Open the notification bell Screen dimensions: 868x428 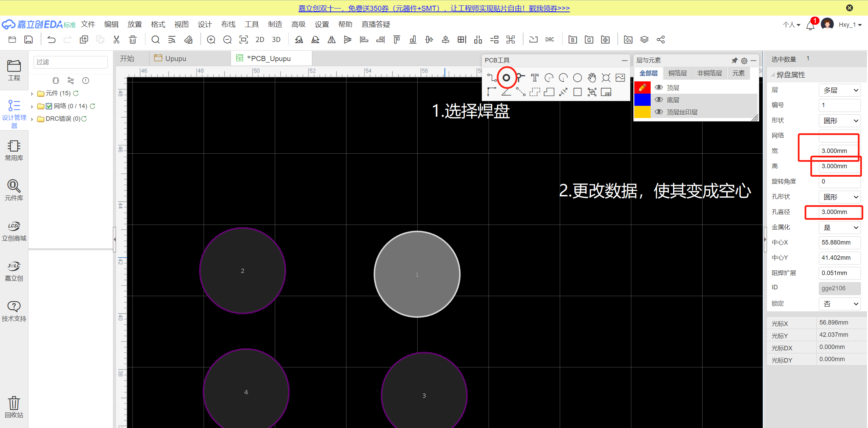point(810,25)
